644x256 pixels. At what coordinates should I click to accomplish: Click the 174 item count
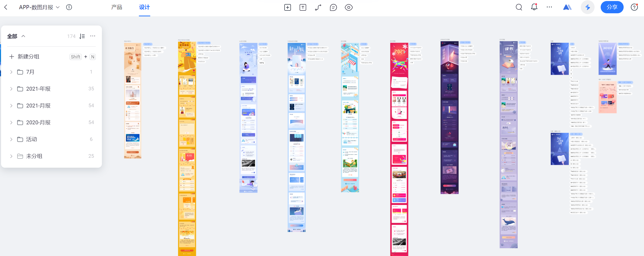point(71,36)
